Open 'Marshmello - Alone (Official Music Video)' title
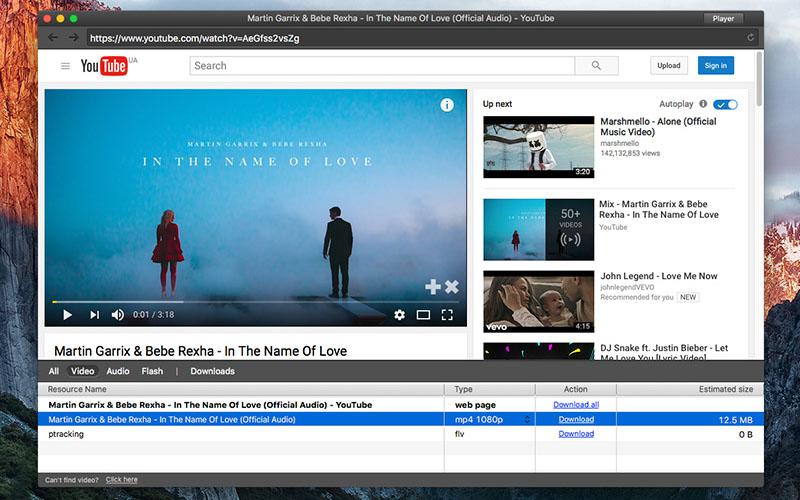Image resolution: width=800 pixels, height=500 pixels. coord(658,127)
